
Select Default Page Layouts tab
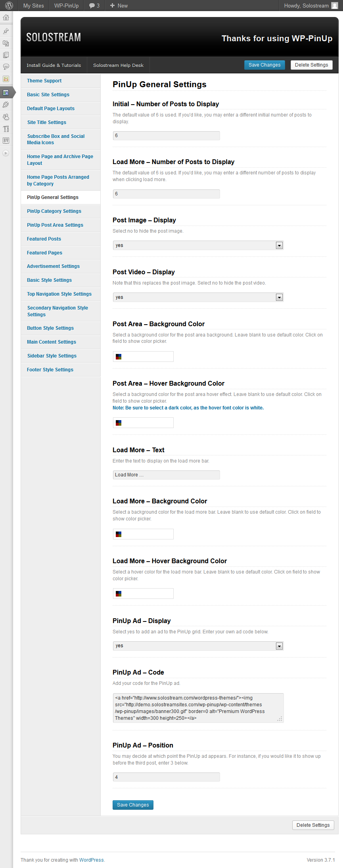(61, 109)
